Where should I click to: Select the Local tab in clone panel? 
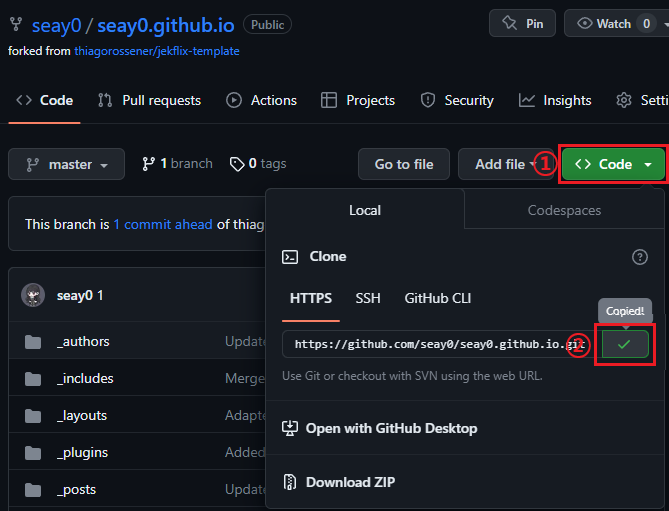click(365, 210)
